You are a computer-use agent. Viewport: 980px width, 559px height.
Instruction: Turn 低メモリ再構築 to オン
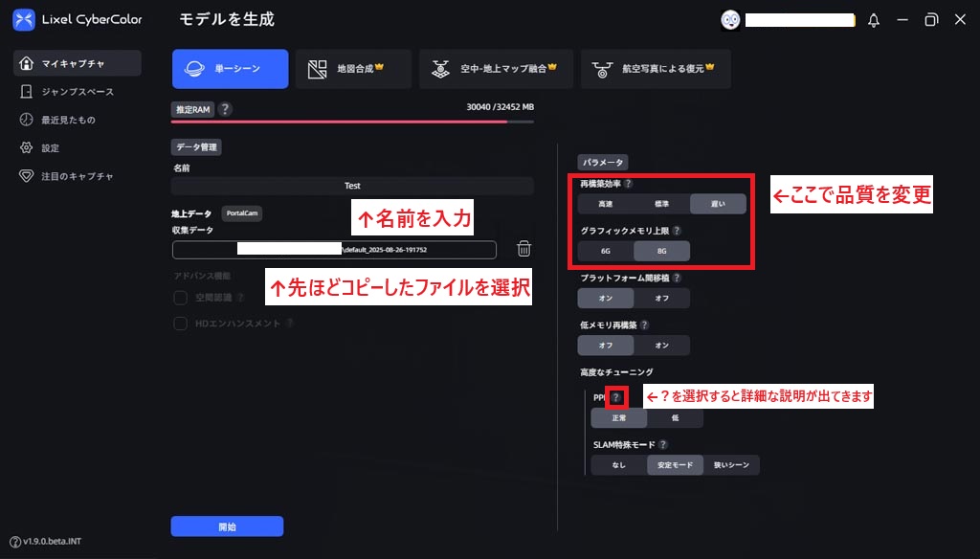click(x=661, y=345)
